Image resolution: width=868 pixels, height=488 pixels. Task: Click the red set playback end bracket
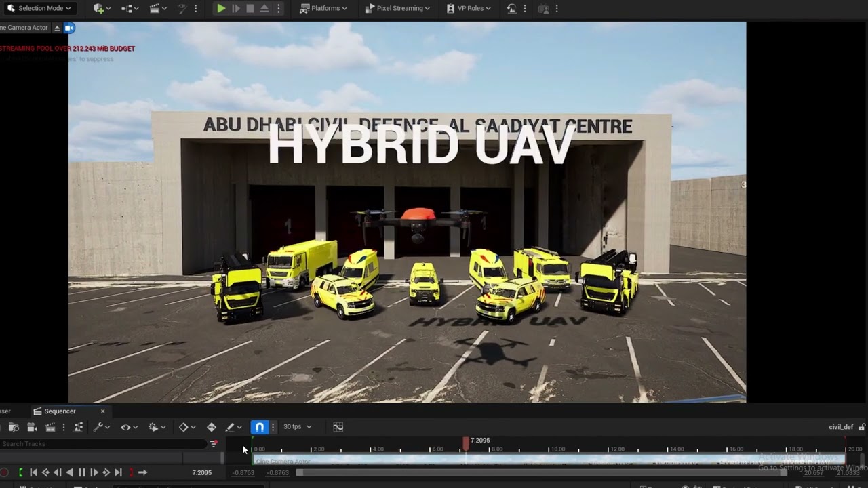click(131, 472)
